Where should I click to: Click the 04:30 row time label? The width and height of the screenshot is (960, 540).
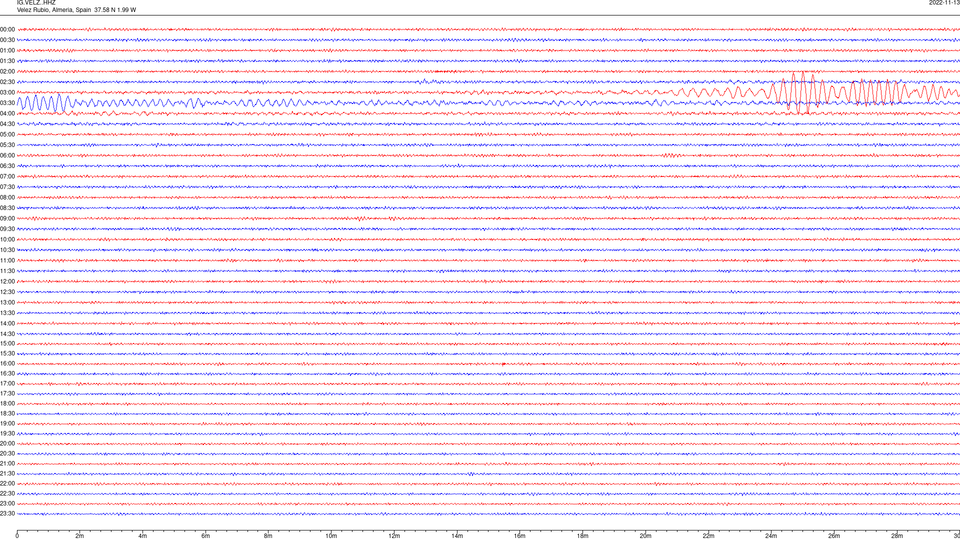point(7,124)
